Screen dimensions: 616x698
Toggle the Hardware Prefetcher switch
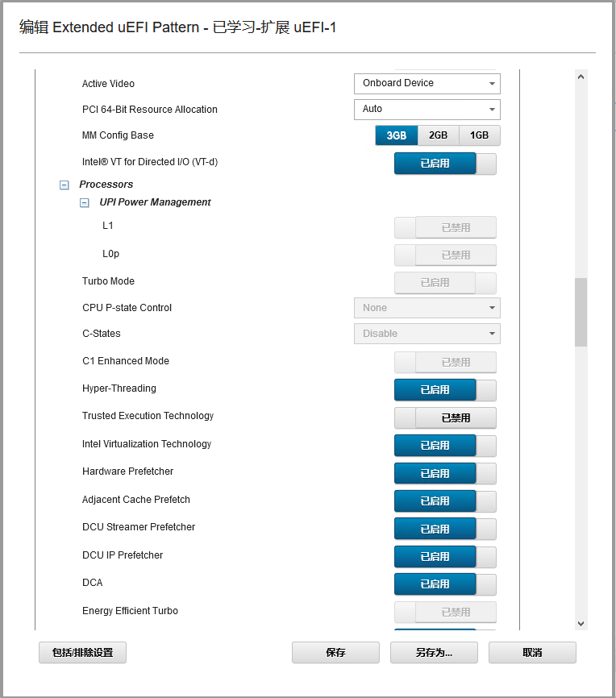click(x=445, y=474)
